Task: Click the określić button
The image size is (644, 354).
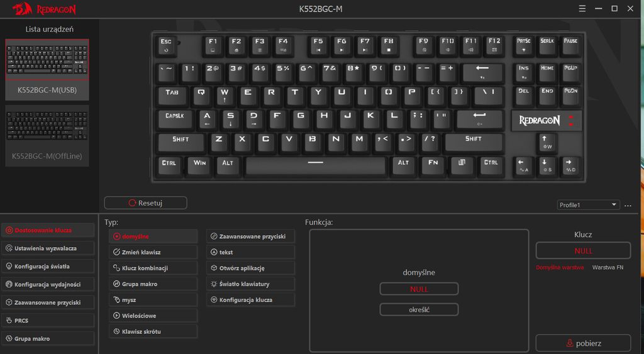Action: pyautogui.click(x=419, y=309)
